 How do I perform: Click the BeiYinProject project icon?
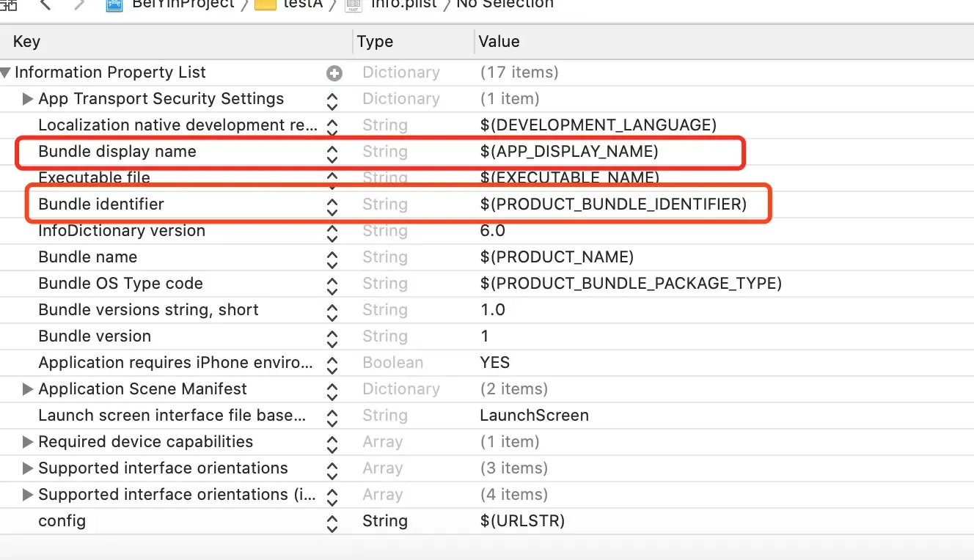pos(114,5)
